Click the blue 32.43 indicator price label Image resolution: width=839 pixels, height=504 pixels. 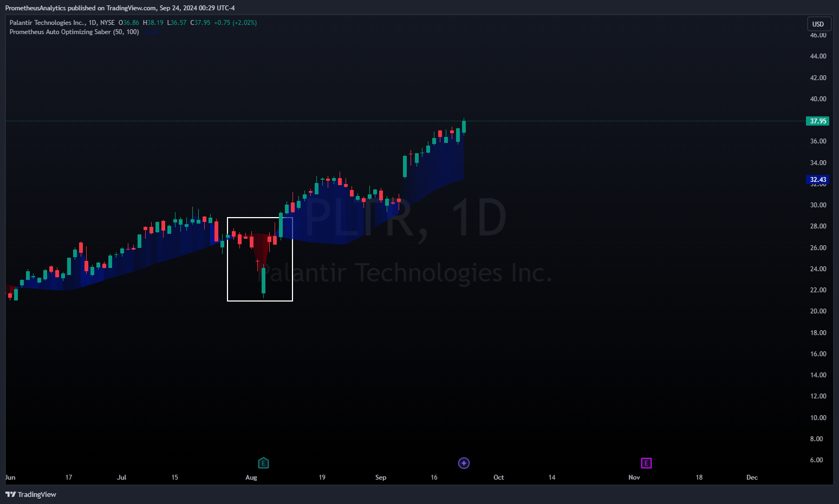coord(818,180)
